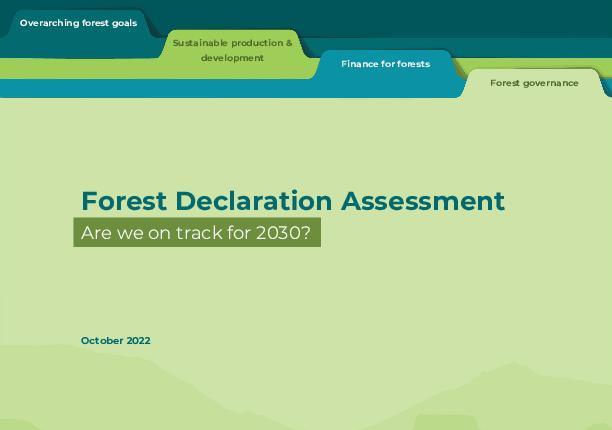Click the word 'Assessment' in the heading

coord(423,201)
